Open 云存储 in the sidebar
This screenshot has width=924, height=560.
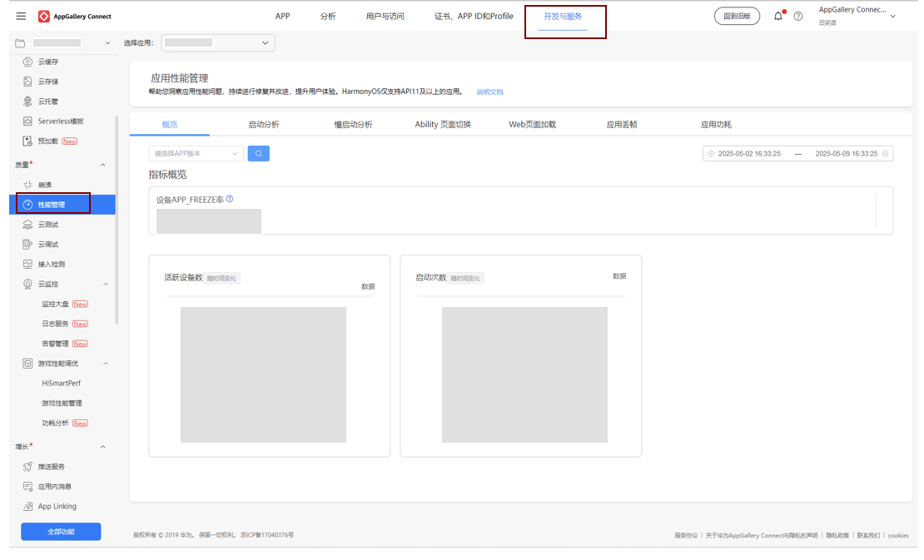click(x=48, y=82)
